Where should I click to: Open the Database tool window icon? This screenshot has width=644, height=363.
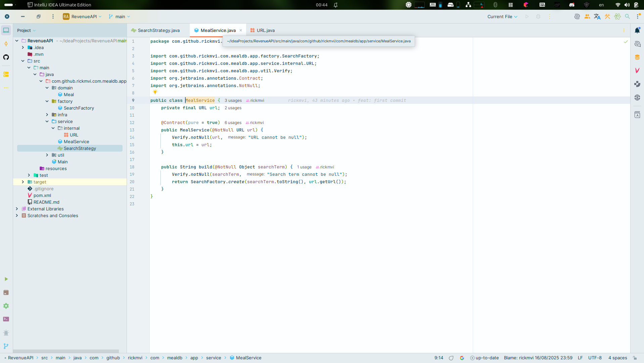coord(637,57)
